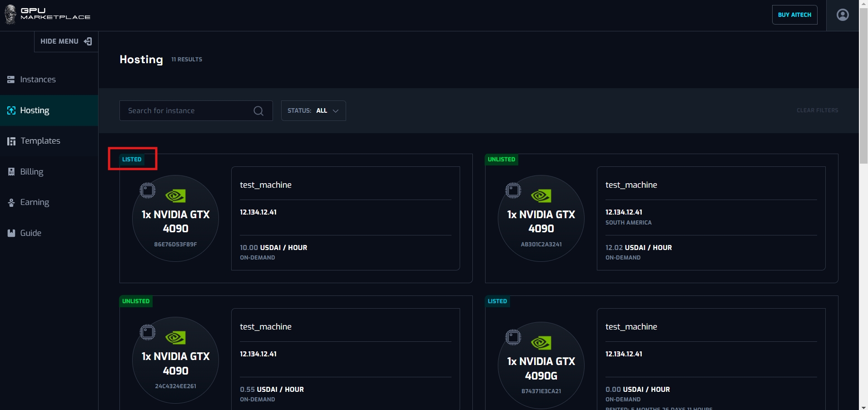This screenshot has height=410, width=868.
Task: Click the Templates icon in sidebar
Action: 11,141
